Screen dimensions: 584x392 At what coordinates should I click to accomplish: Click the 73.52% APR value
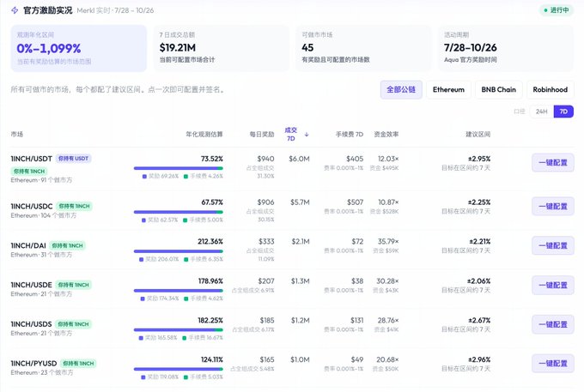click(x=212, y=159)
